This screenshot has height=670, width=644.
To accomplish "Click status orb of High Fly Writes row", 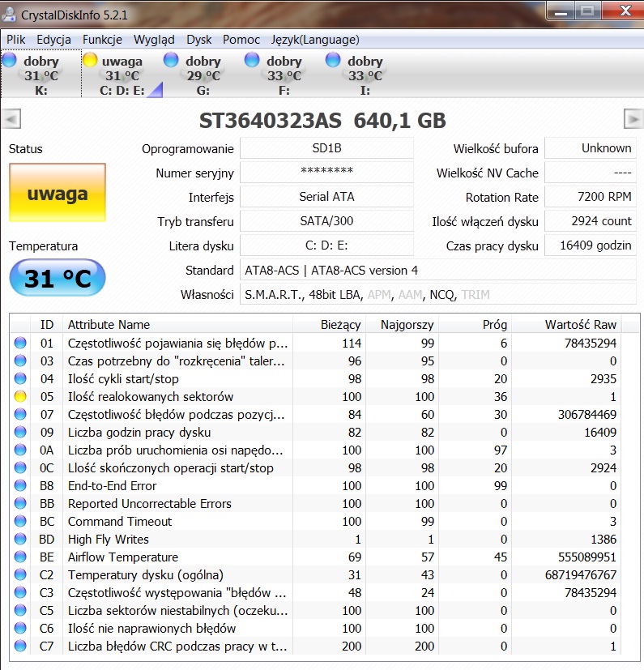I will pos(20,539).
